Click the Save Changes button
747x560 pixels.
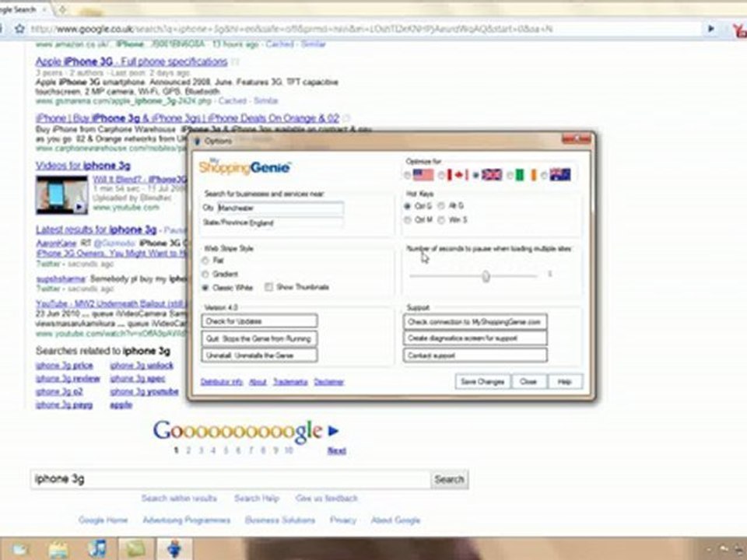click(482, 382)
